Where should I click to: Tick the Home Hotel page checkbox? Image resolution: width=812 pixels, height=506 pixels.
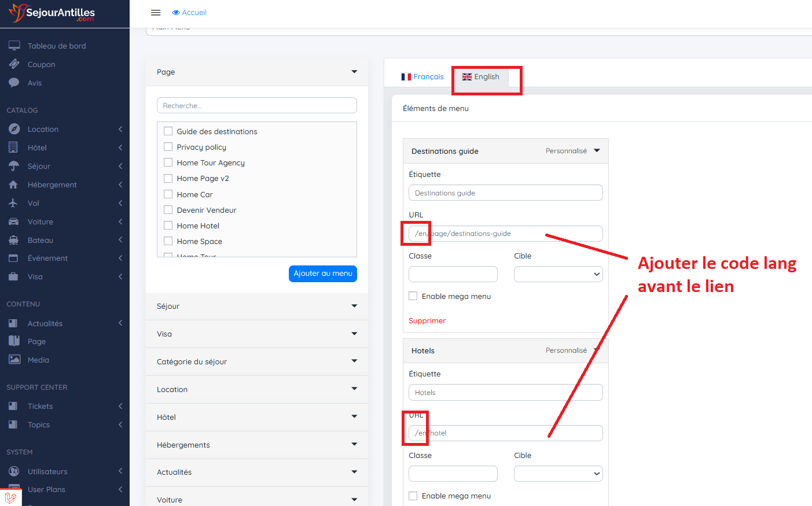click(x=168, y=226)
